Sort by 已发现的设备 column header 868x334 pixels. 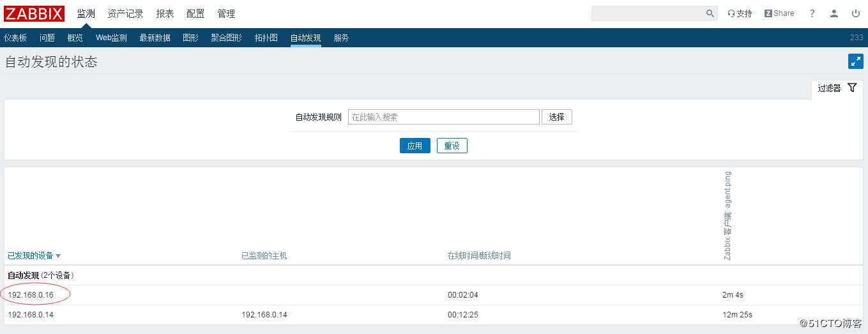(x=34, y=255)
